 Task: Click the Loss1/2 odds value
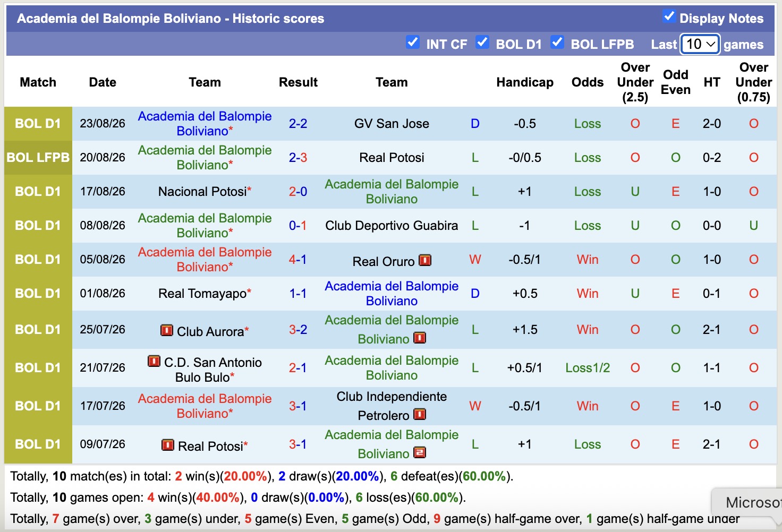click(588, 368)
